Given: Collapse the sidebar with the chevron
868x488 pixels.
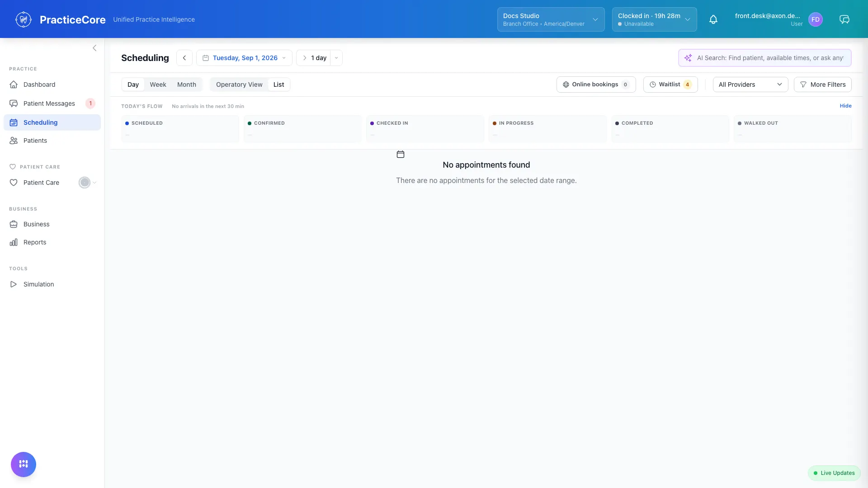Looking at the screenshot, I should [x=94, y=48].
